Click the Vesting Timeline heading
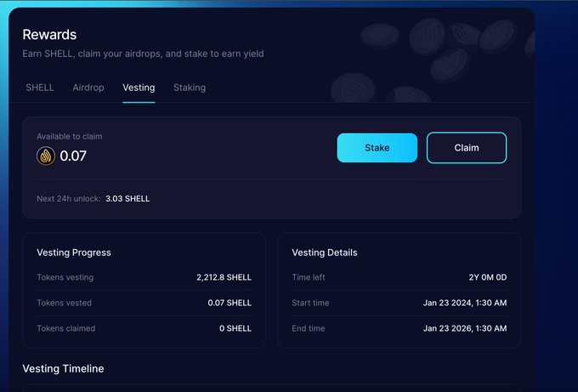The width and height of the screenshot is (578, 392). [x=63, y=369]
